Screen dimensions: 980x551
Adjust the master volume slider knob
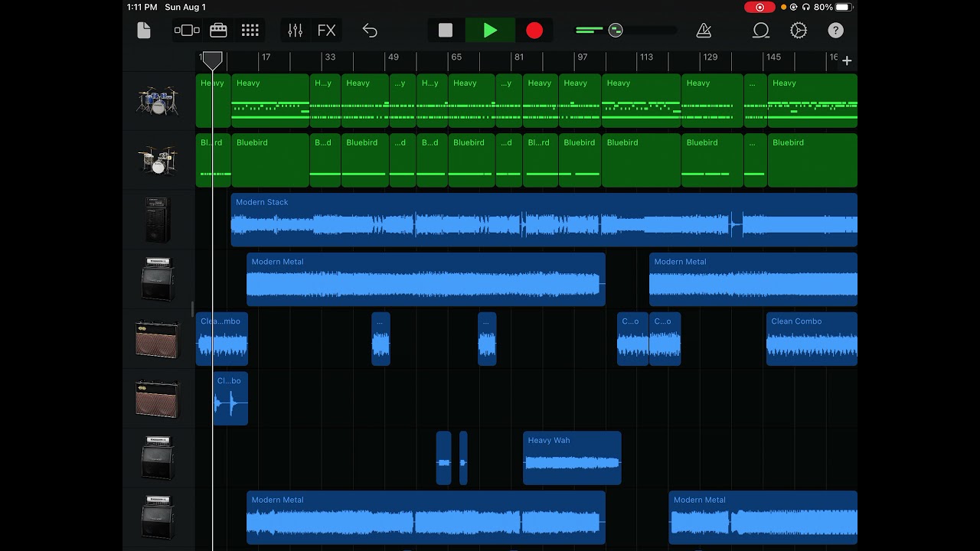point(616,31)
